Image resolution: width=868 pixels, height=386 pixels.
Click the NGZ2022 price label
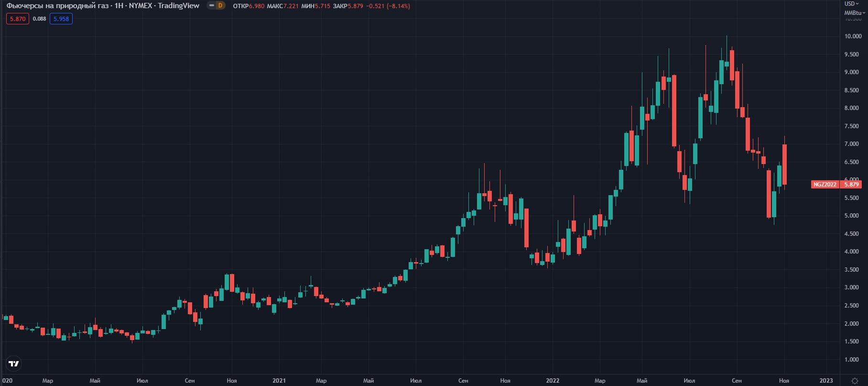[x=825, y=184]
